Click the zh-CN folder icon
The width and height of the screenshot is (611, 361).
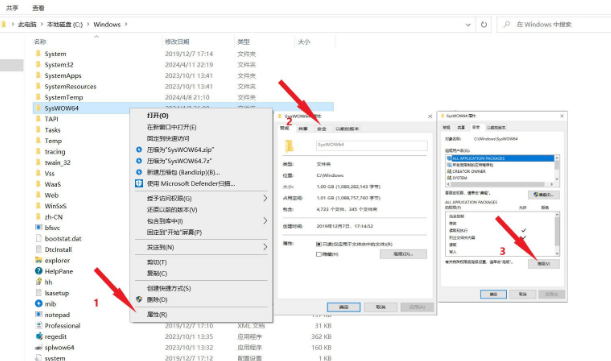38,216
